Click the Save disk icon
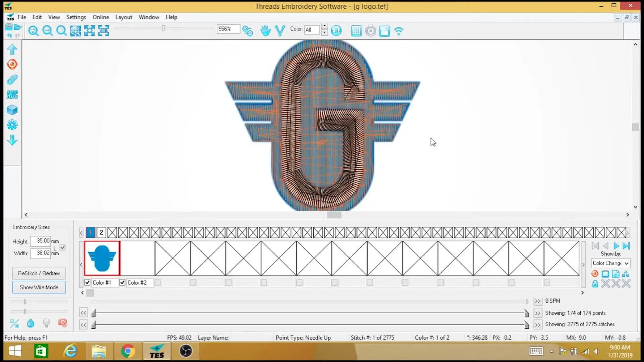 point(9,27)
